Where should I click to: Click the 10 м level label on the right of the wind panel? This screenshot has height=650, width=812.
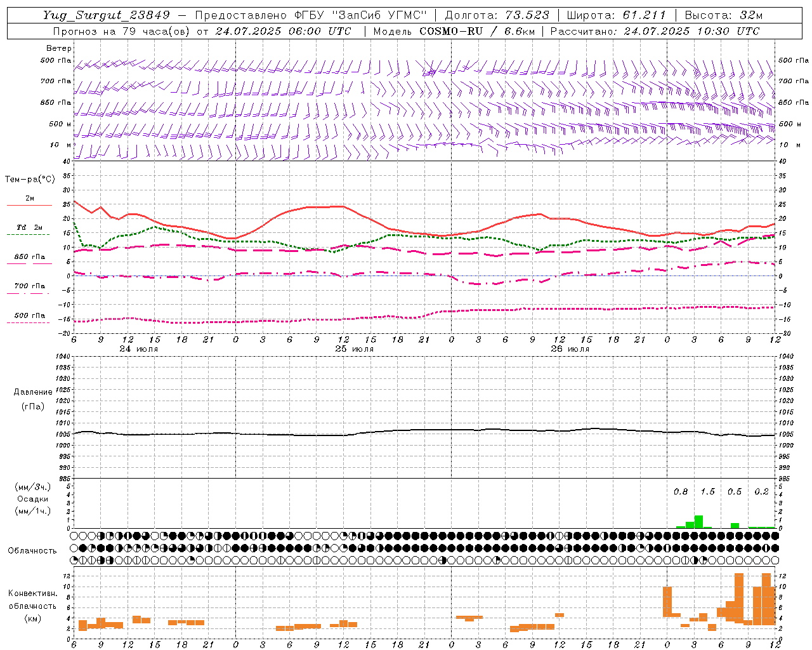pyautogui.click(x=790, y=145)
